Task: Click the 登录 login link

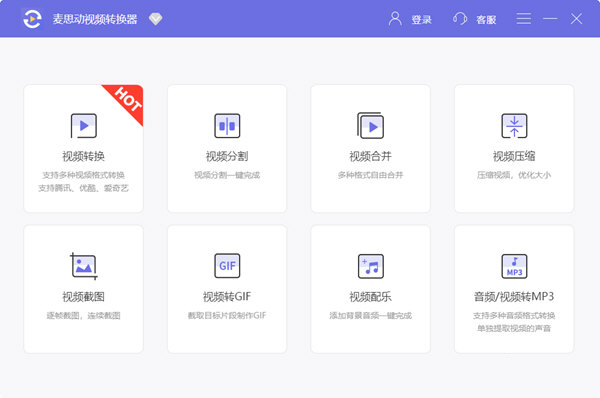Action: [421, 20]
